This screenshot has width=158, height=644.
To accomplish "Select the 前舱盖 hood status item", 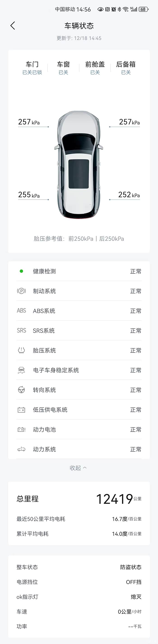I will [95, 68].
